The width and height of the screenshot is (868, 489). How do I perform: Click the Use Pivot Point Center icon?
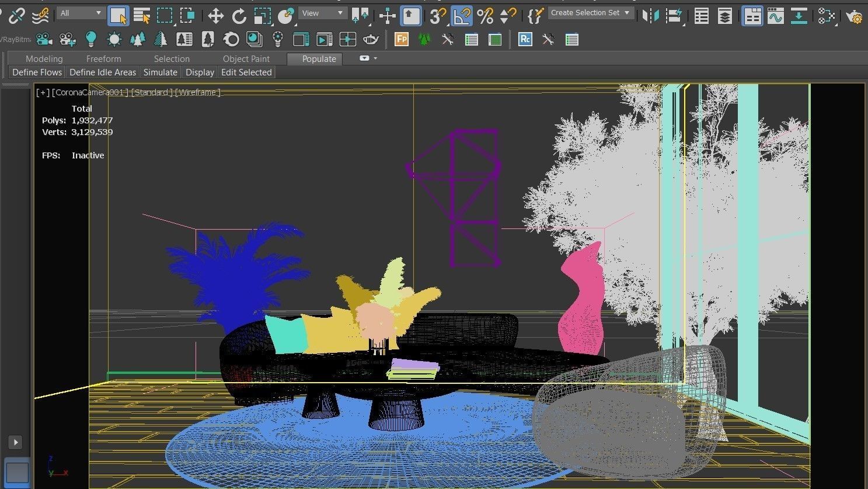(x=360, y=16)
